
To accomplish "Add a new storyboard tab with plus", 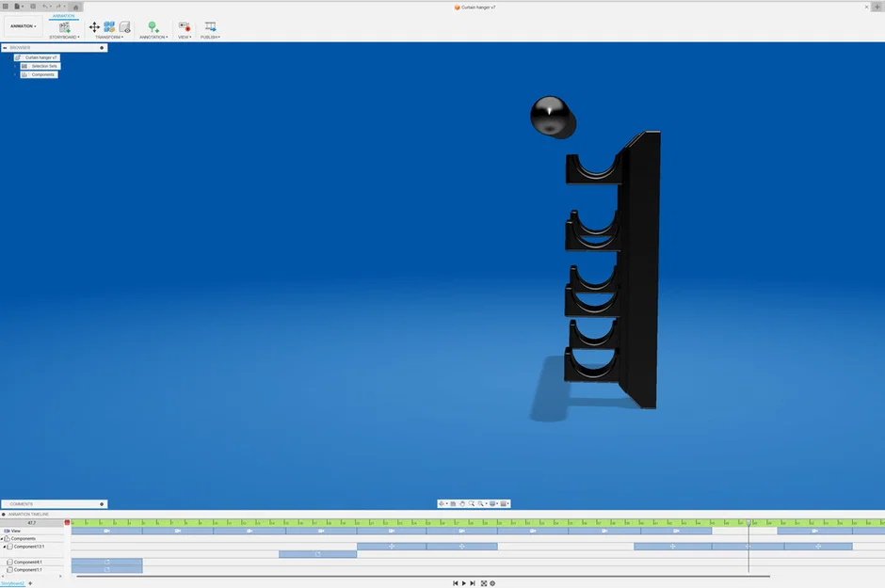I will click(x=30, y=583).
